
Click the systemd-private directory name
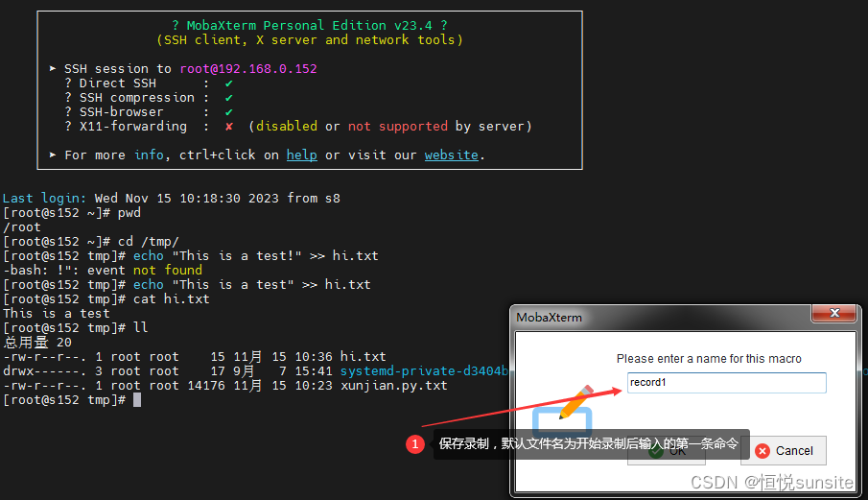click(423, 370)
